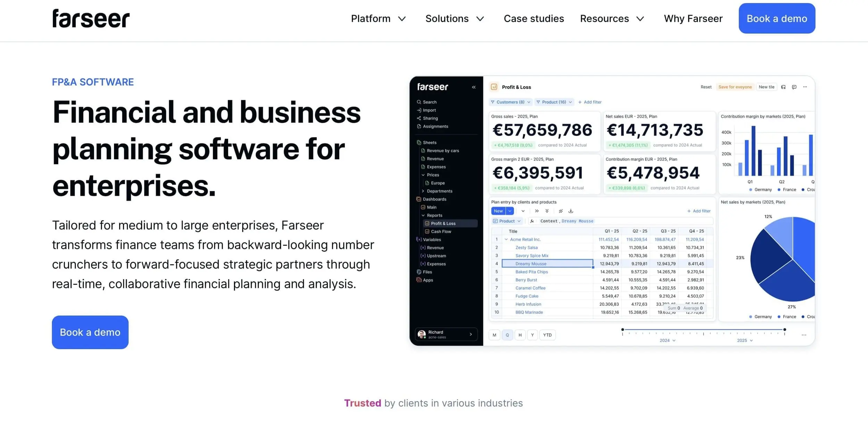Enable the H period view toggle
This screenshot has width=868, height=423.
(x=520, y=335)
